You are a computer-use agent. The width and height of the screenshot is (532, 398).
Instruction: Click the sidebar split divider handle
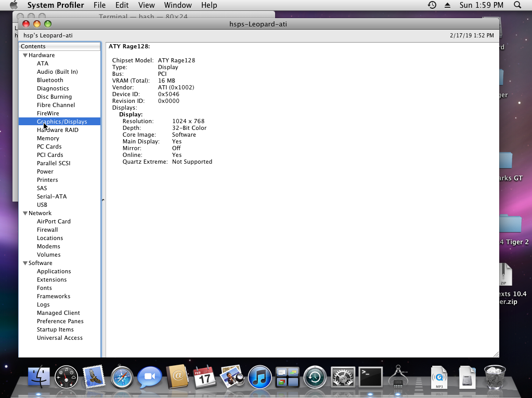tap(103, 200)
